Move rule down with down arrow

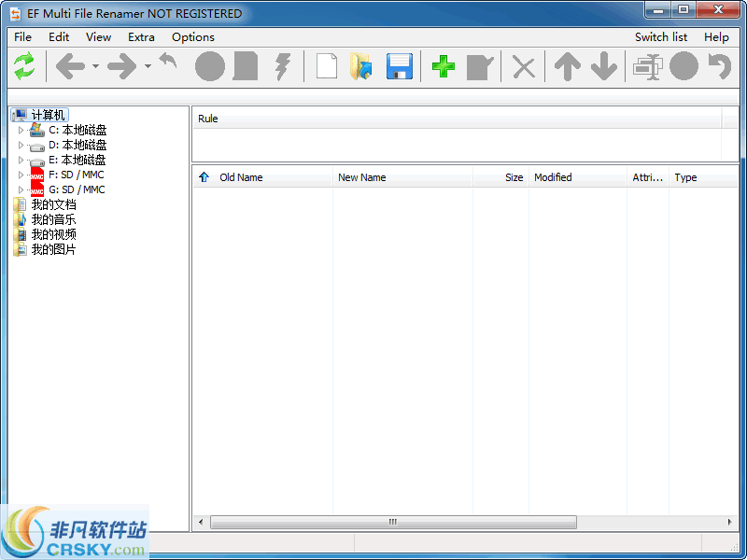(x=604, y=66)
